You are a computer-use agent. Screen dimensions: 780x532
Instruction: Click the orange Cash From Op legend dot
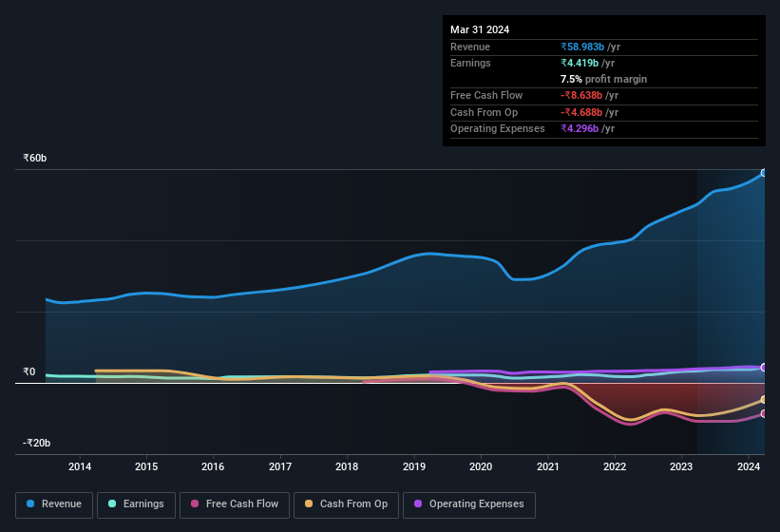pos(309,504)
